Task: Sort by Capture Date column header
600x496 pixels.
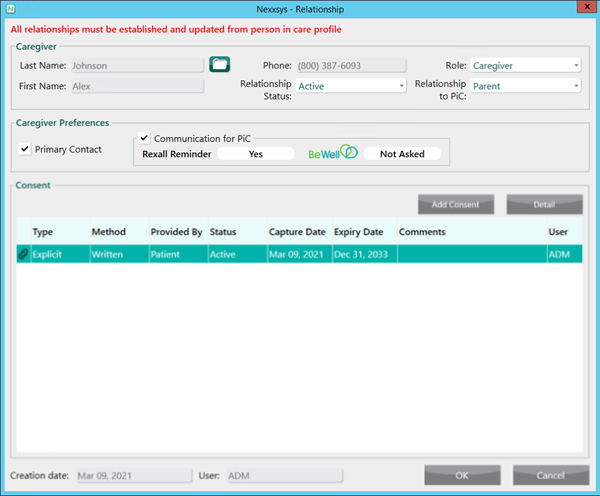Action: (x=297, y=232)
